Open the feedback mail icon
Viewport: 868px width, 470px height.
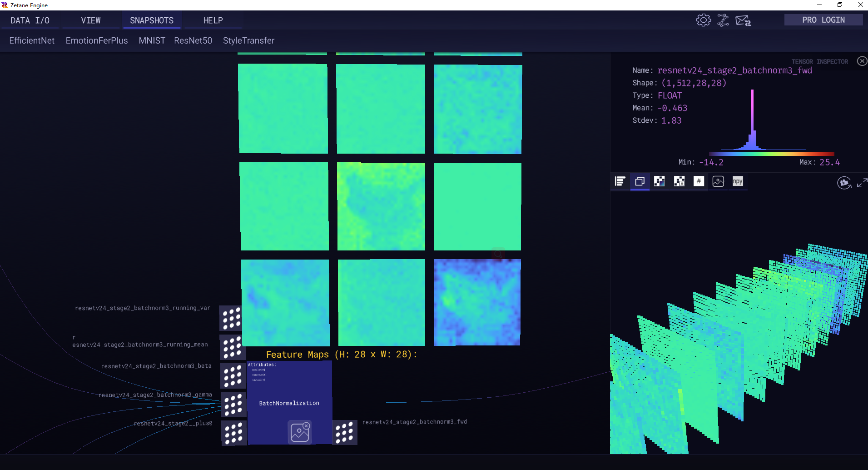click(744, 20)
